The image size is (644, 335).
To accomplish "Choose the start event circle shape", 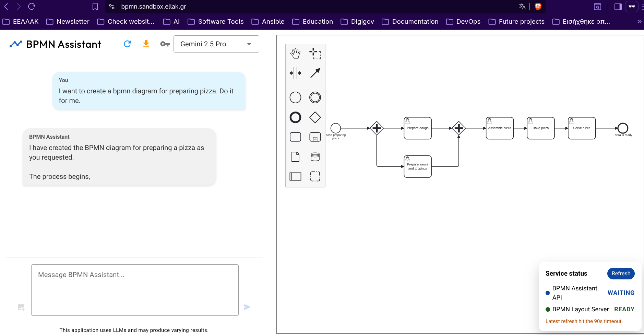I will pos(295,97).
